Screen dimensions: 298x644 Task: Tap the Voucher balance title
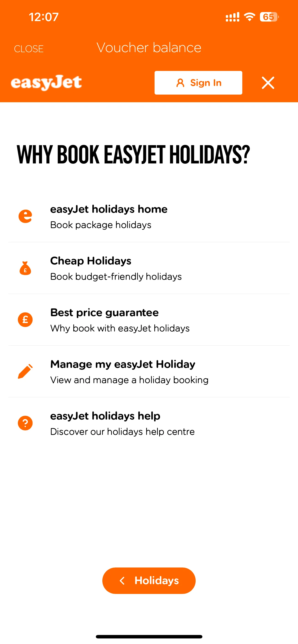[149, 48]
